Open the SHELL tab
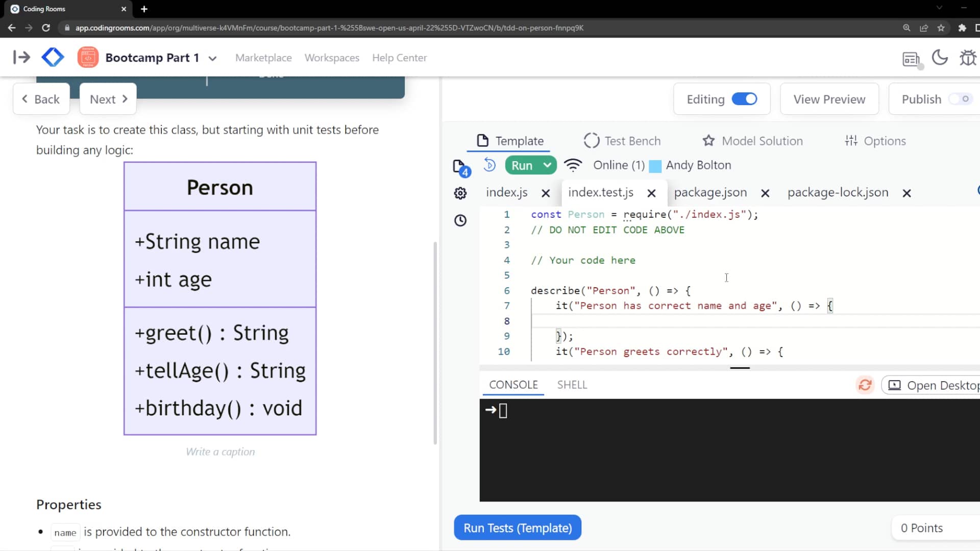 pyautogui.click(x=572, y=385)
